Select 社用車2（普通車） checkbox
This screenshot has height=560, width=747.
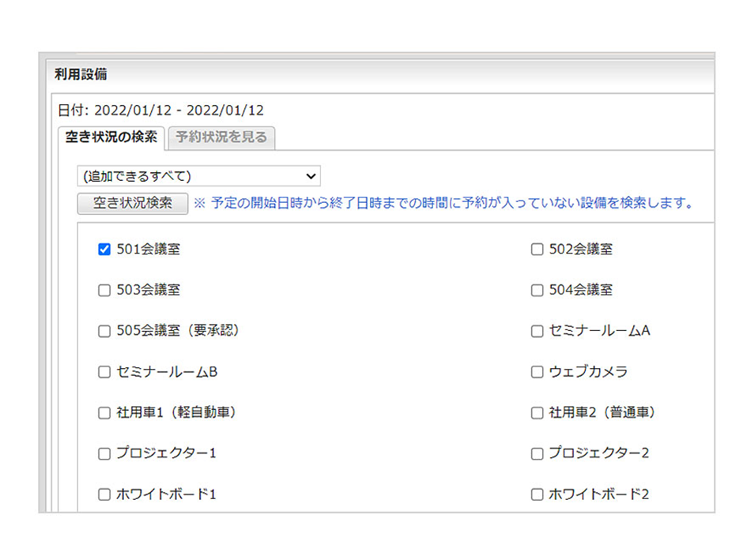537,412
